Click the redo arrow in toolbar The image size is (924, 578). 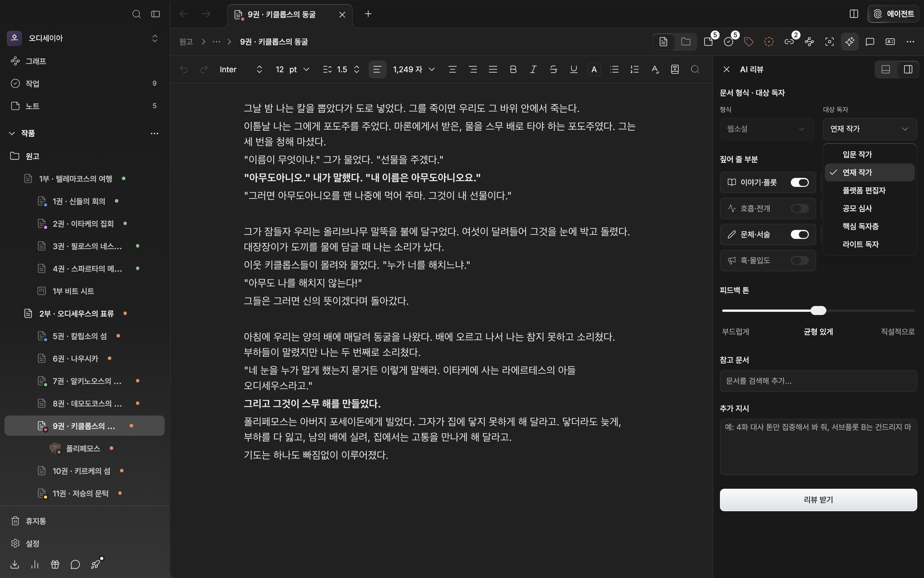pos(204,69)
